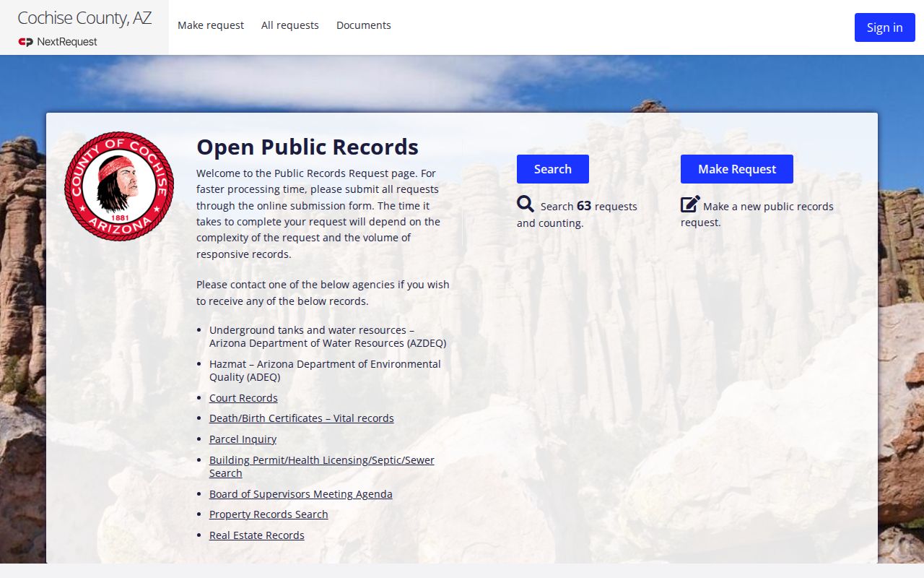Click the Sign in button
The width and height of the screenshot is (924, 578).
(x=885, y=27)
